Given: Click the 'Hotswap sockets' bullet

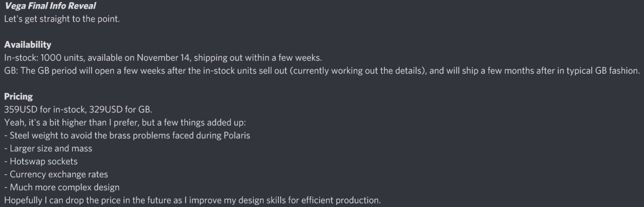Looking at the screenshot, I should pyautogui.click(x=41, y=162).
